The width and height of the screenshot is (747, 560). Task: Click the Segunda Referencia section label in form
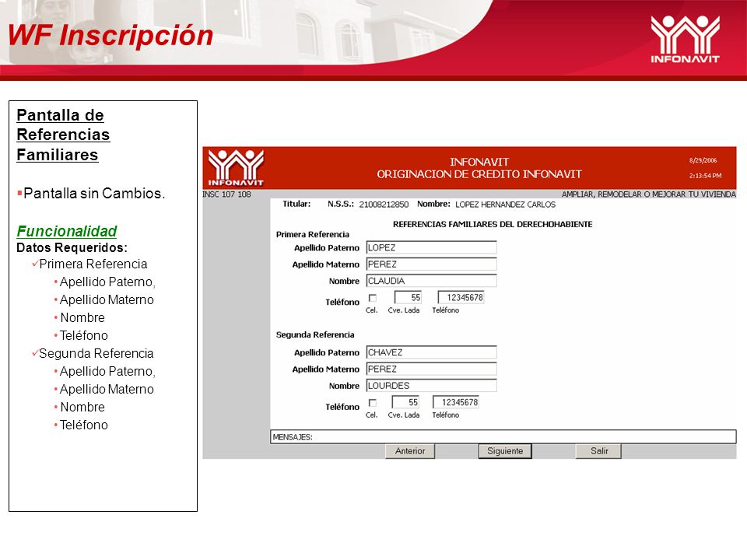(x=315, y=335)
